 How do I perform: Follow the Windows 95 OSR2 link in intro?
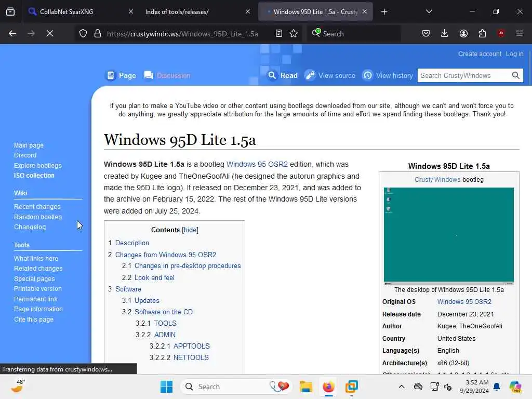pos(257,164)
